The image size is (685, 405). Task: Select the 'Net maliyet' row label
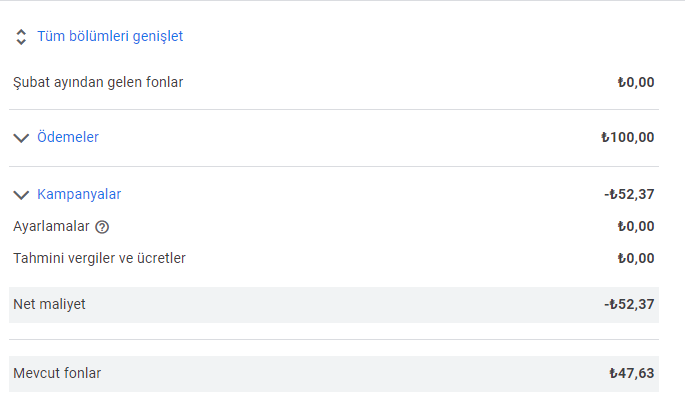point(49,304)
